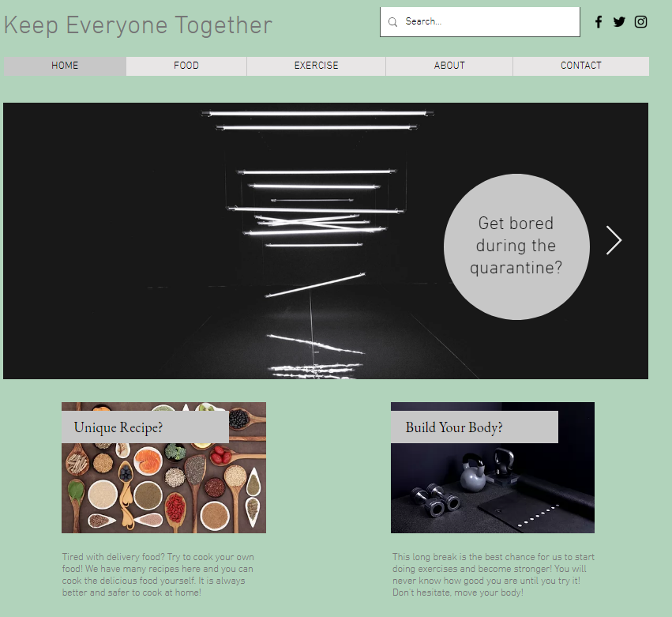Click the Tired with delivery food paragraph
This screenshot has height=617, width=672.
click(x=158, y=574)
